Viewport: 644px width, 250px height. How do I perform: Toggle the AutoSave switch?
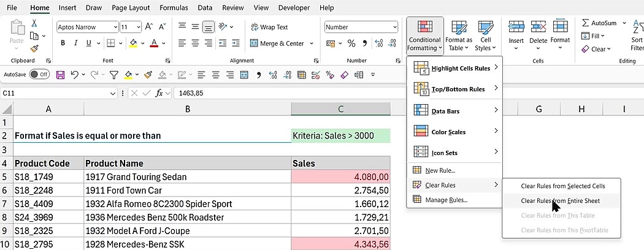click(x=39, y=75)
